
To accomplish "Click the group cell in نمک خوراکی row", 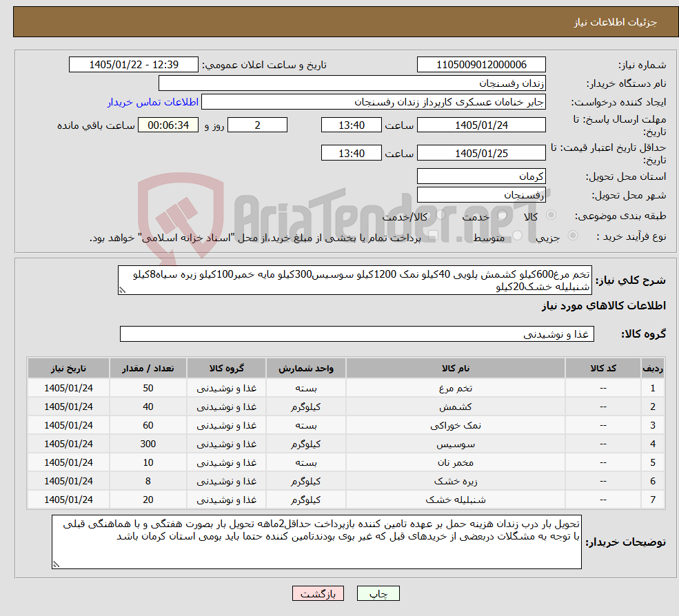I will (x=227, y=426).
